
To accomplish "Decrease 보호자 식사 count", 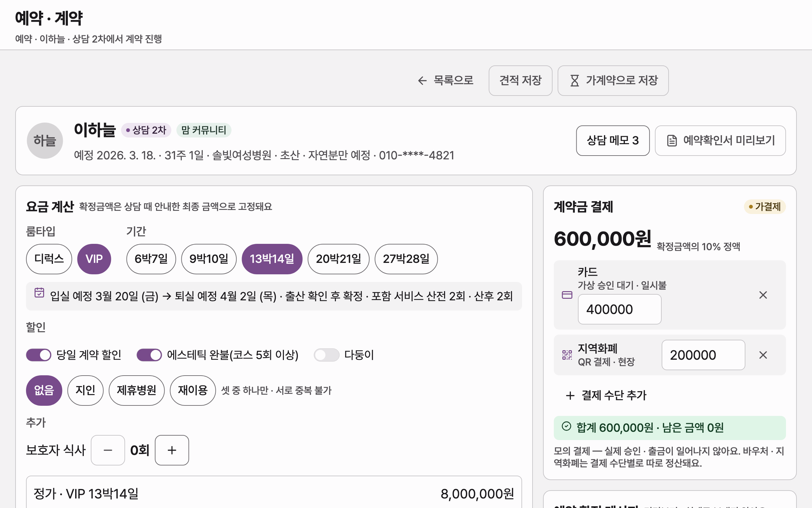I will 108,450.
